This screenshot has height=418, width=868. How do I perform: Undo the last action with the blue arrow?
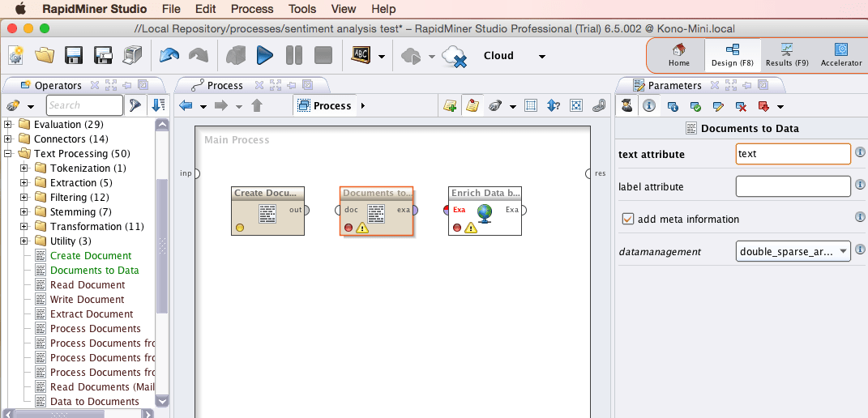(x=169, y=55)
